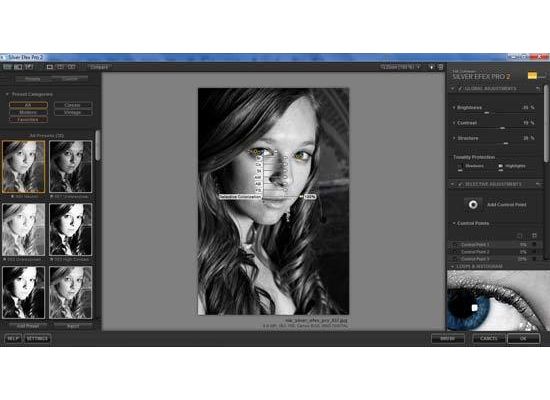
Task: Select the 000 Neutral preset thumbnail
Action: pyautogui.click(x=24, y=167)
